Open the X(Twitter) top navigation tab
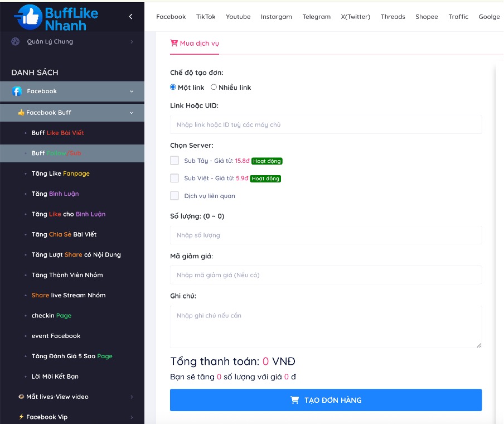Screen dimensions: 504x424 click(x=356, y=17)
